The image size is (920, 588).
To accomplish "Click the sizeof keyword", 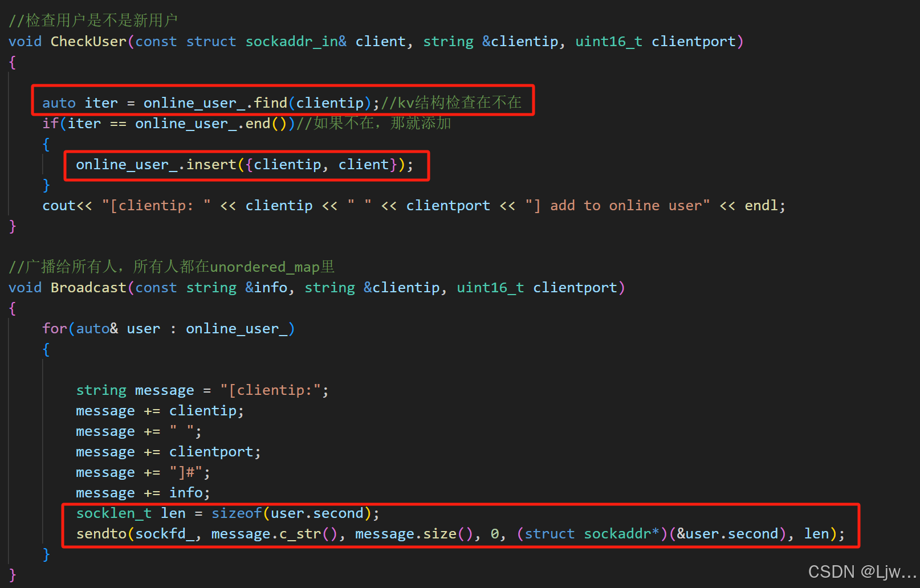I will coord(236,513).
